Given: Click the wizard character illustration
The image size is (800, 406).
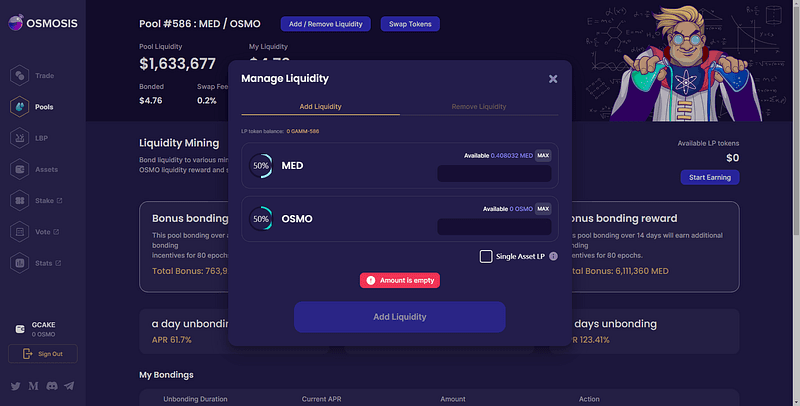Looking at the screenshot, I should click(x=687, y=64).
